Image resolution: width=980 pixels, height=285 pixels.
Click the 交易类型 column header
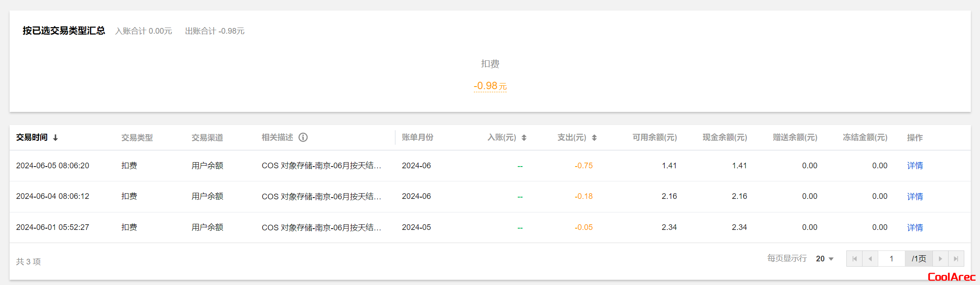click(137, 138)
